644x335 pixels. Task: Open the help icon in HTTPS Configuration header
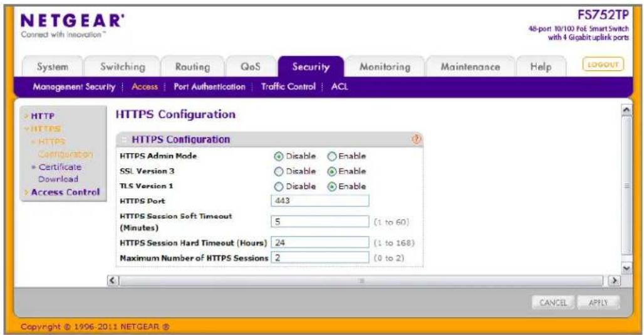pos(416,139)
